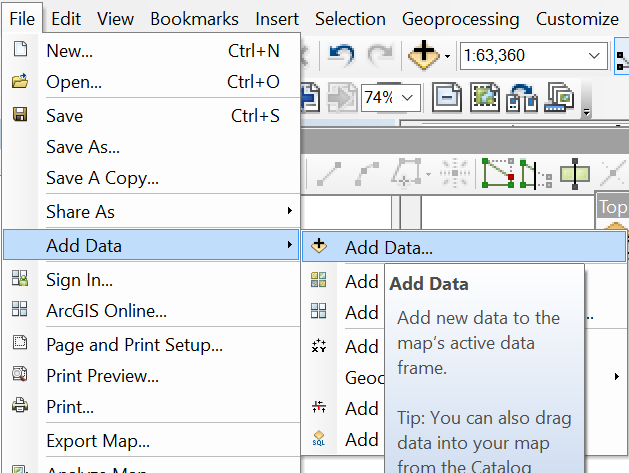The width and height of the screenshot is (629, 473).
Task: Open the Customize menu
Action: point(577,19)
